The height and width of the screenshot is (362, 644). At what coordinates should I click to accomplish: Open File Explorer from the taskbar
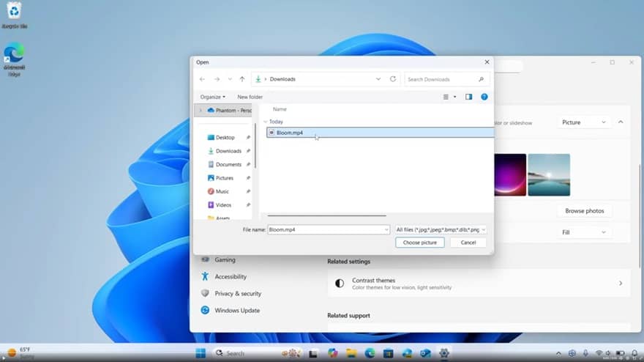[x=351, y=353]
